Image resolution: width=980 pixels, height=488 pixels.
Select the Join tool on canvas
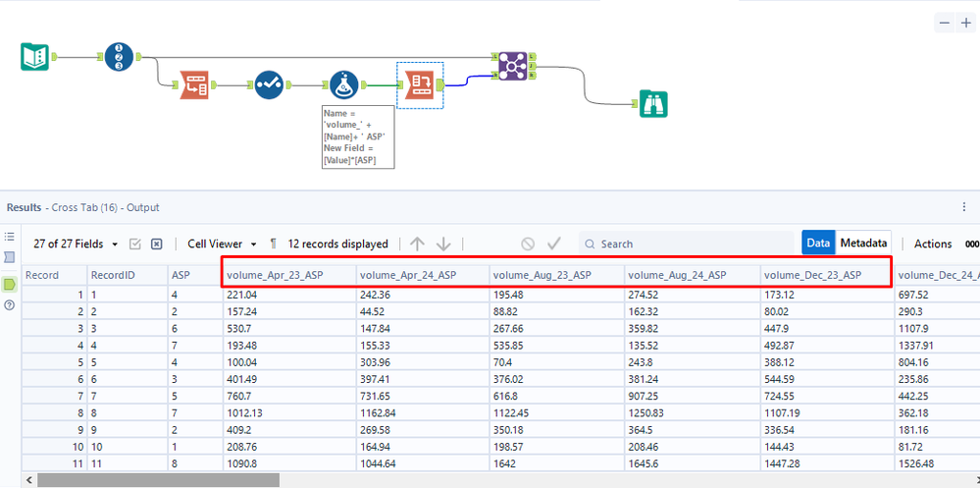point(513,66)
